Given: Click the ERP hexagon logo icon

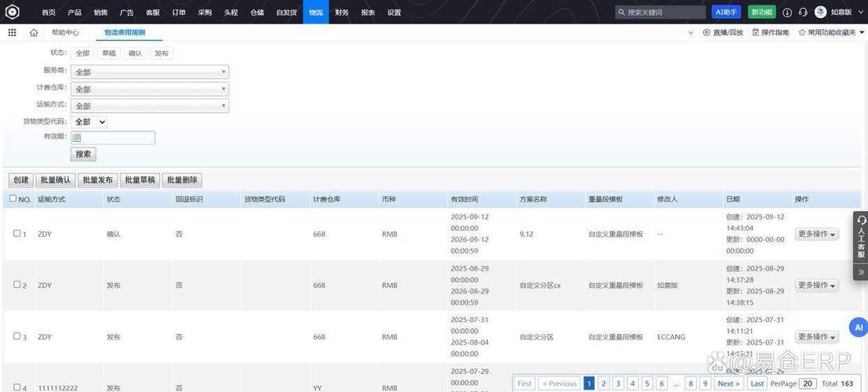Looking at the screenshot, I should [13, 12].
